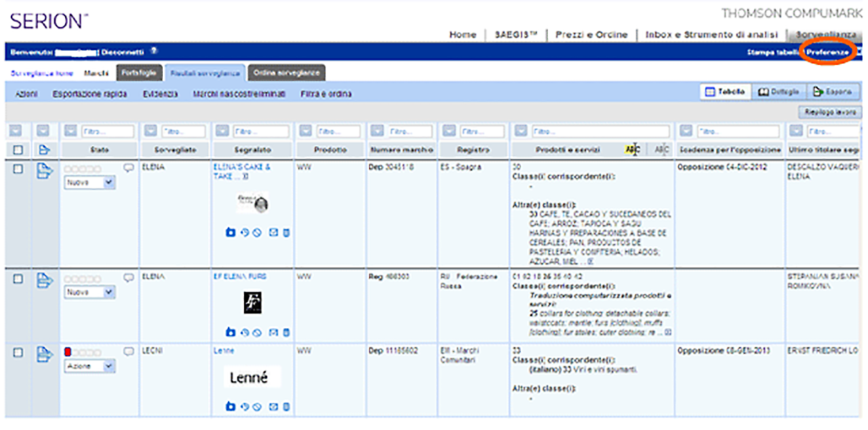
Task: Tick the checkbox for the ELENA'S CAKE row
Action: 18,168
